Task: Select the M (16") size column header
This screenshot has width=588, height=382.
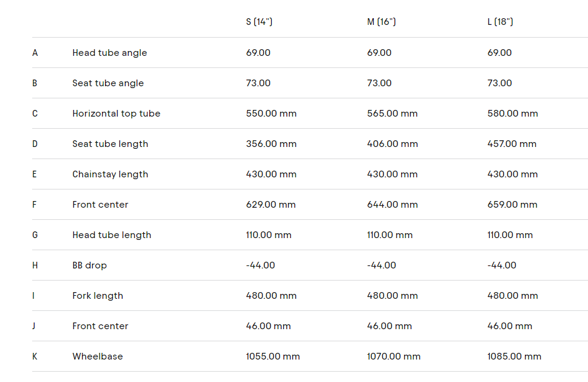Action: (x=381, y=22)
